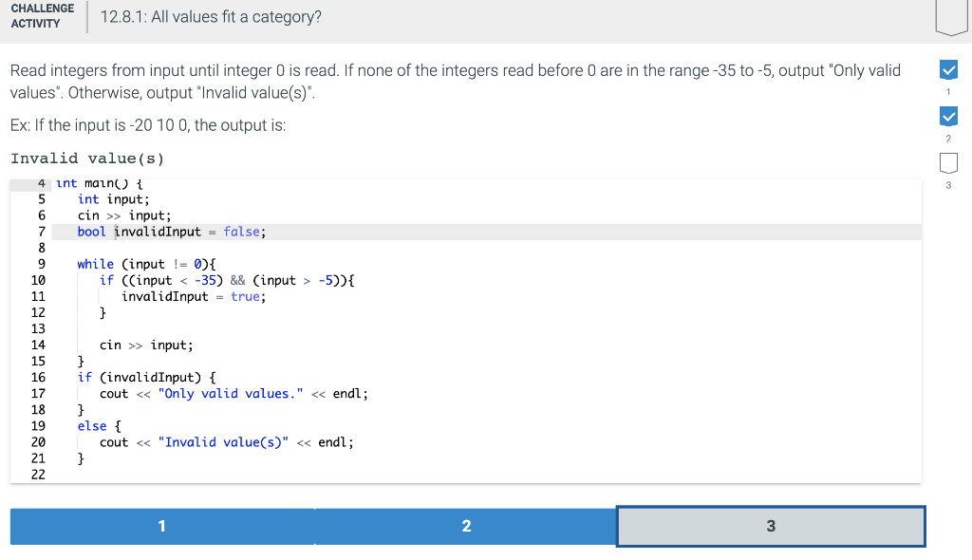Click the blue checkmark badge for step 2
Screen dimensions: 972x560
click(947, 116)
